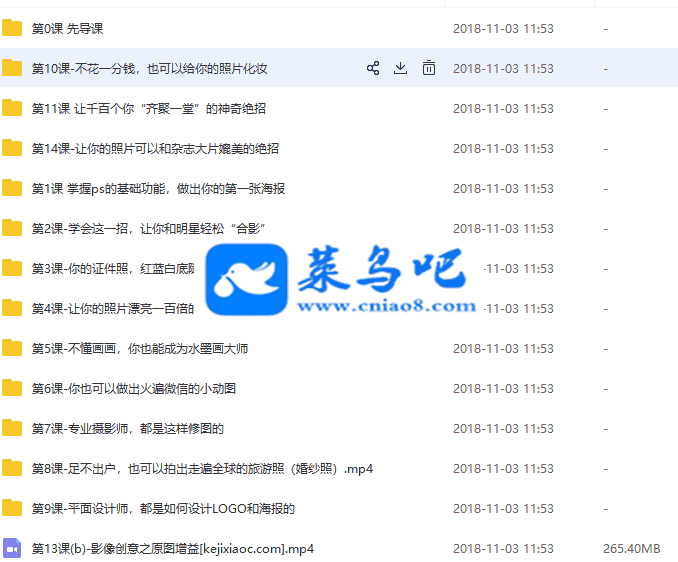Image resolution: width=678 pixels, height=562 pixels.
Task: Open folder icon for 第6课 row
Action: tap(12, 388)
